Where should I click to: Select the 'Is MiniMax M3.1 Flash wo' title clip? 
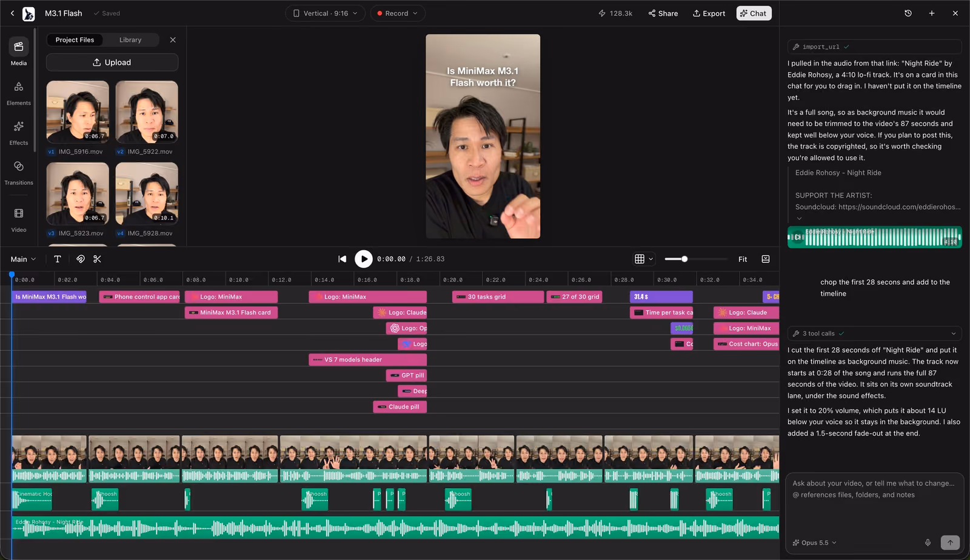click(50, 297)
